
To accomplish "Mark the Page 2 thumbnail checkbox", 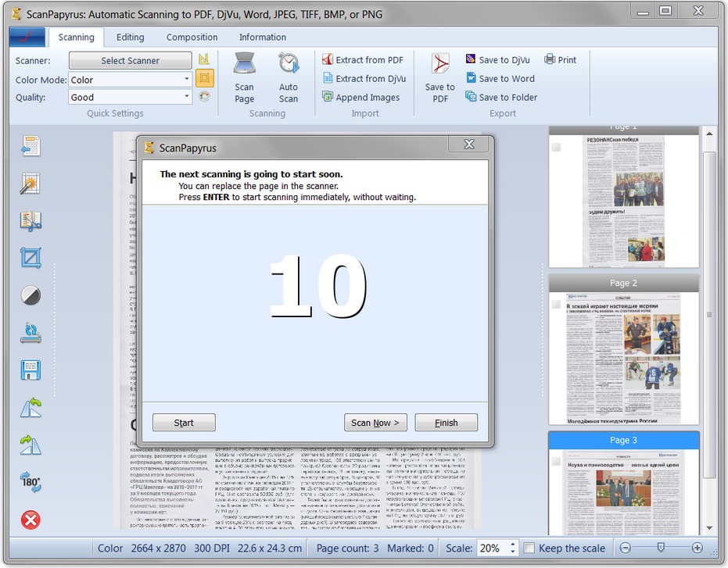I will [x=556, y=304].
